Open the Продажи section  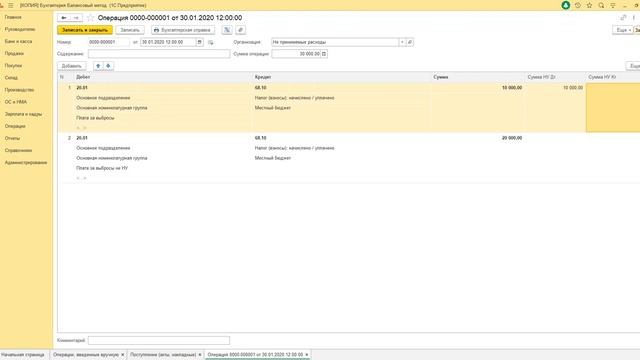pos(14,53)
